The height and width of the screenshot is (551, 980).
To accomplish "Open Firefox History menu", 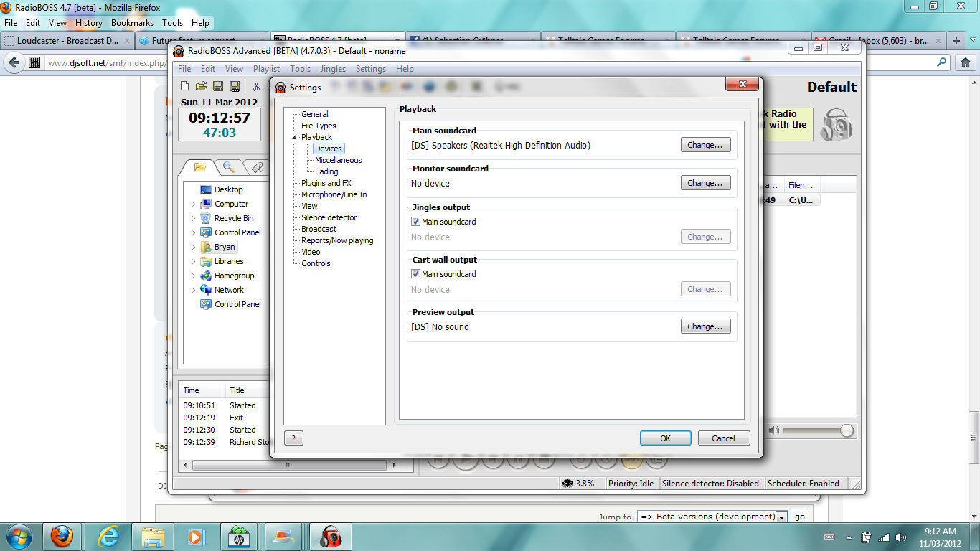I will (89, 23).
